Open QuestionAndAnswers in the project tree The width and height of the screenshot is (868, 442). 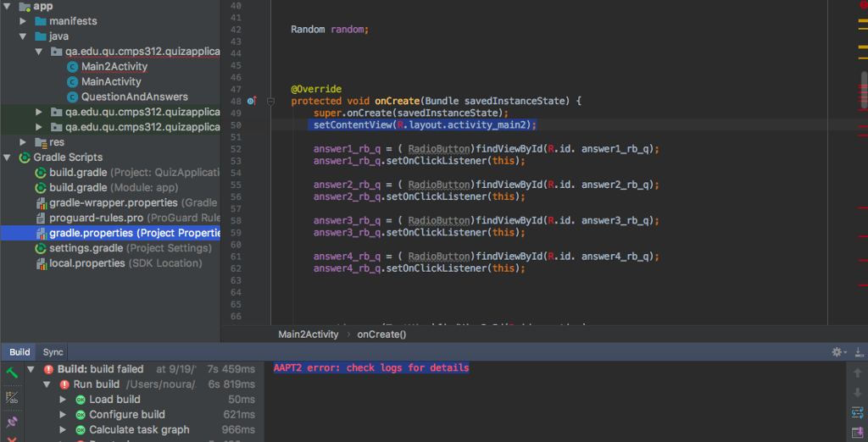pos(135,97)
